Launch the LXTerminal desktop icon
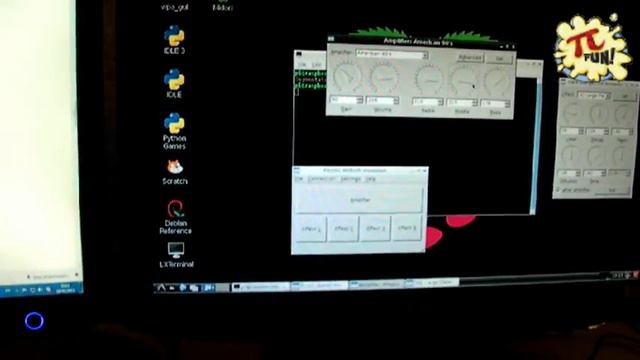This screenshot has width=640, height=360. tap(176, 255)
